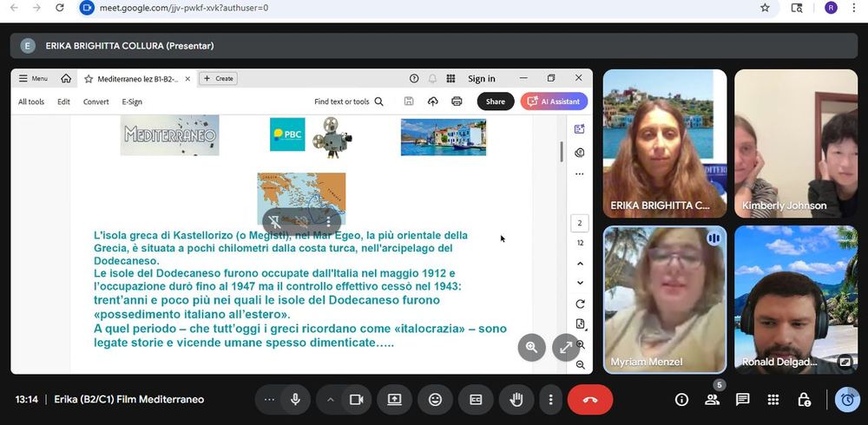The width and height of the screenshot is (868, 425).
Task: Upload the file with cloud arrow icon
Action: coord(433,101)
